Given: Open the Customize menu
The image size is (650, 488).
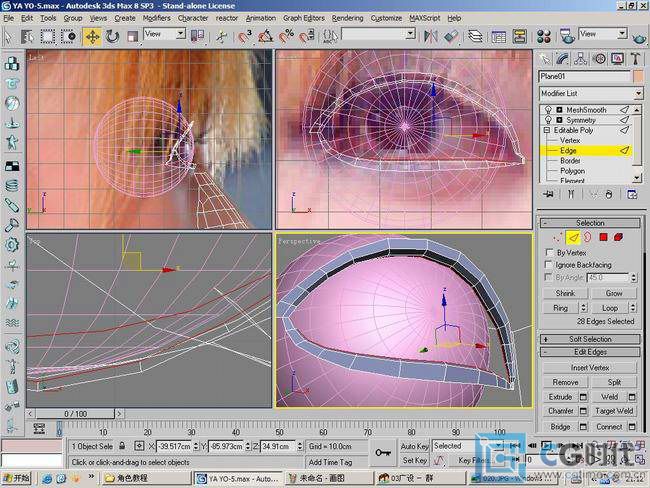Looking at the screenshot, I should tap(386, 18).
